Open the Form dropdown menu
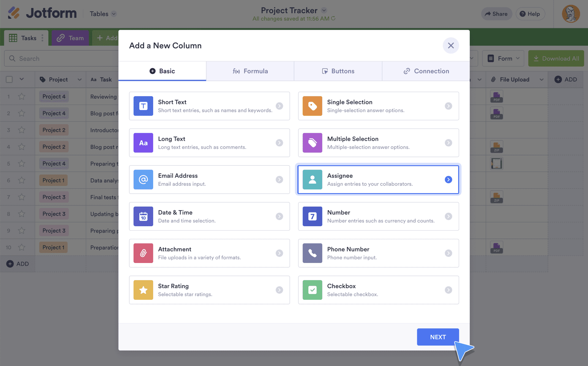The width and height of the screenshot is (588, 366). point(503,58)
